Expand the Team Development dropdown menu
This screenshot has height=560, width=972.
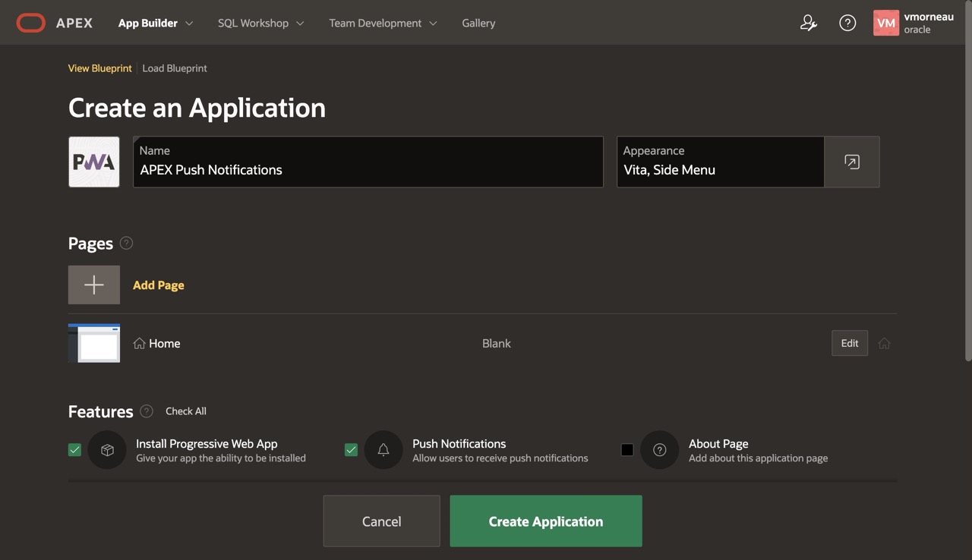click(383, 23)
